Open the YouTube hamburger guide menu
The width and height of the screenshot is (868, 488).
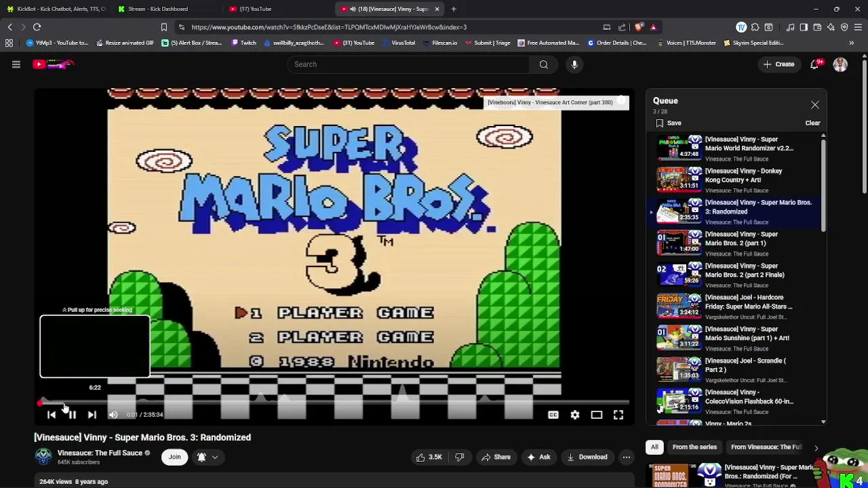(16, 64)
